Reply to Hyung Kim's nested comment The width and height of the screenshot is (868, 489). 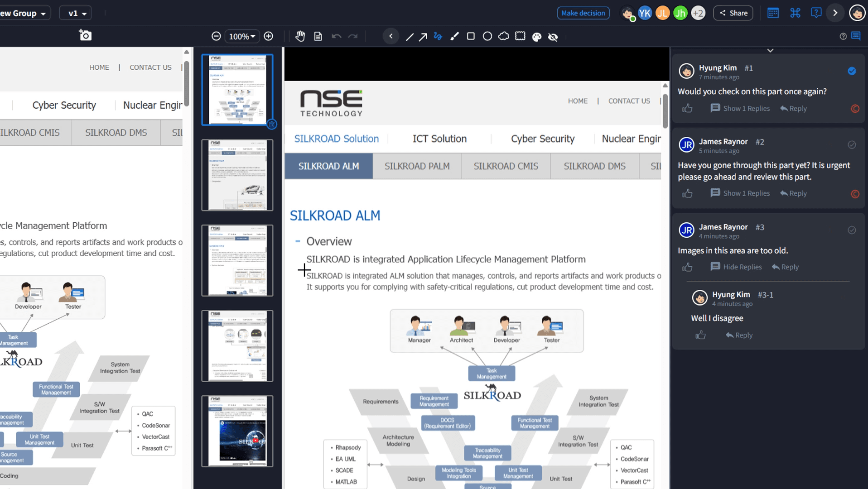pyautogui.click(x=743, y=335)
